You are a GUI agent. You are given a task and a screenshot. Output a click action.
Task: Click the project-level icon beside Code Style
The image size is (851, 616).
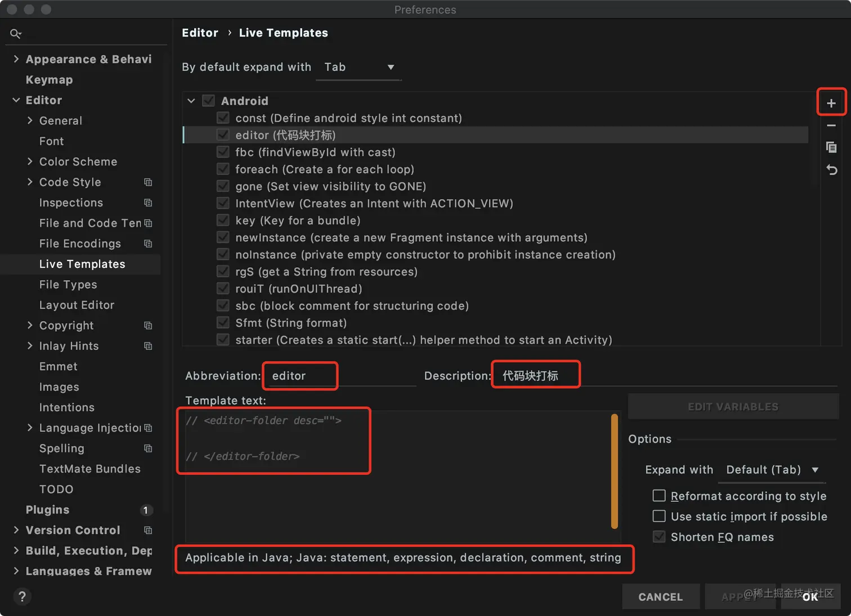click(148, 182)
